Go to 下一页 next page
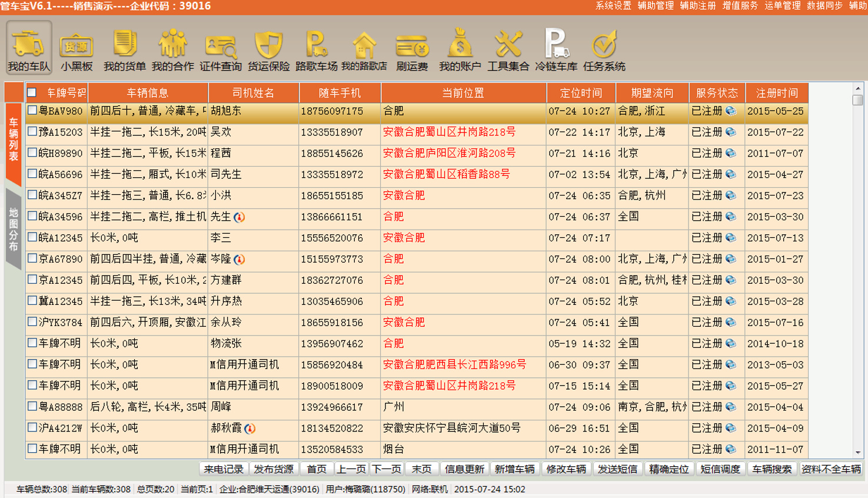The height and width of the screenshot is (498, 868). [x=387, y=469]
